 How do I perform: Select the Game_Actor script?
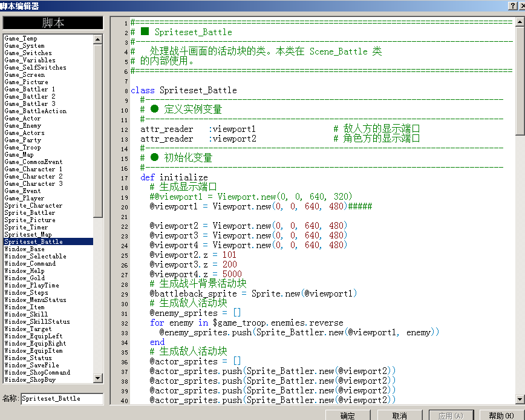point(48,119)
